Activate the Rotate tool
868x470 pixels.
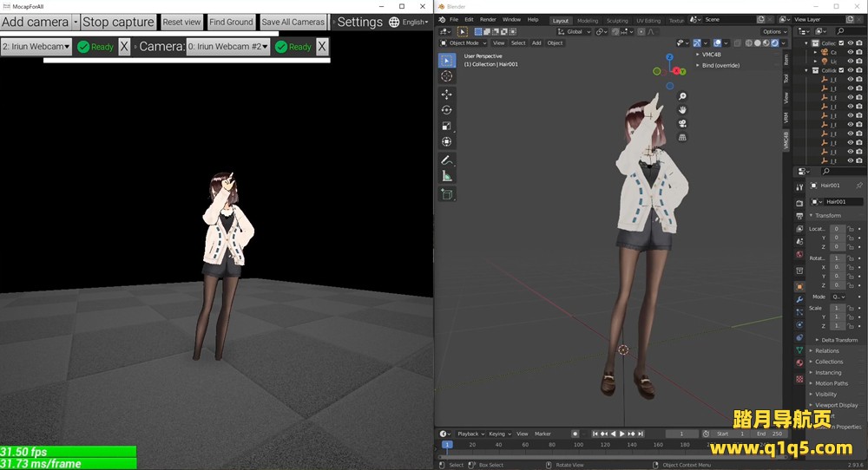(x=446, y=110)
